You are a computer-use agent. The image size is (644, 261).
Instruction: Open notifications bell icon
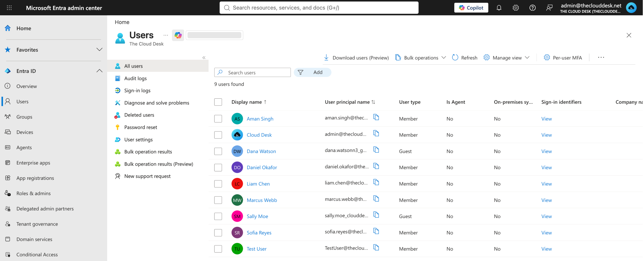coord(499,8)
